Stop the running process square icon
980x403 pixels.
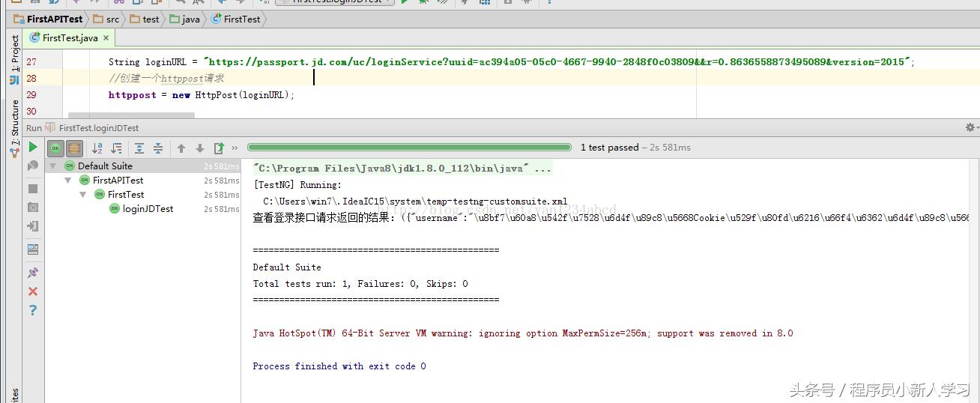click(x=32, y=188)
